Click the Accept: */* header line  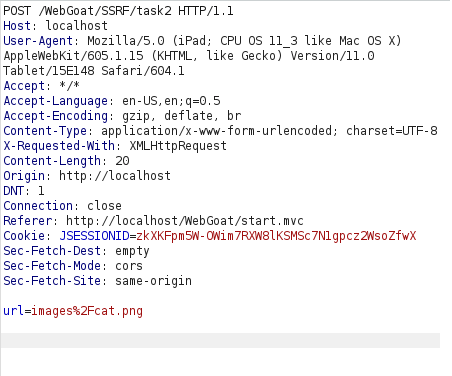coord(42,86)
